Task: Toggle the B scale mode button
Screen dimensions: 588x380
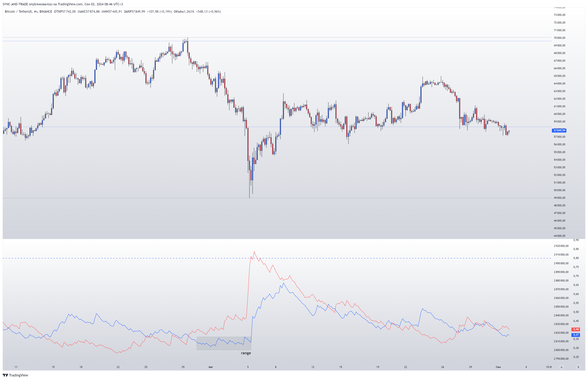Action: point(578,367)
